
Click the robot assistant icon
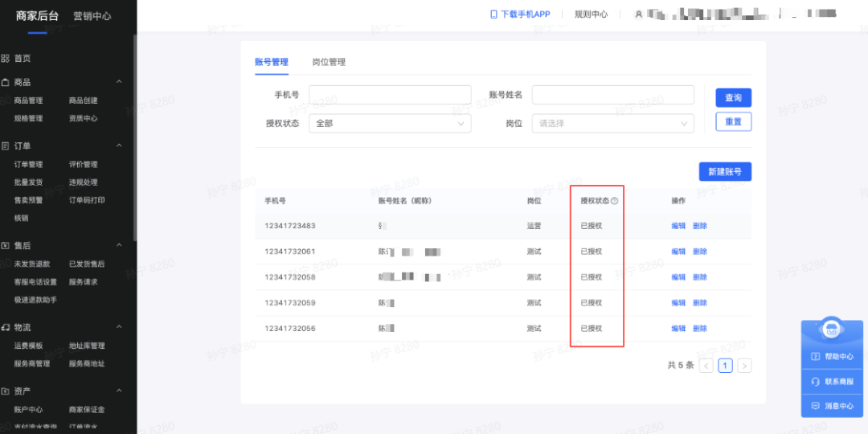(x=831, y=330)
